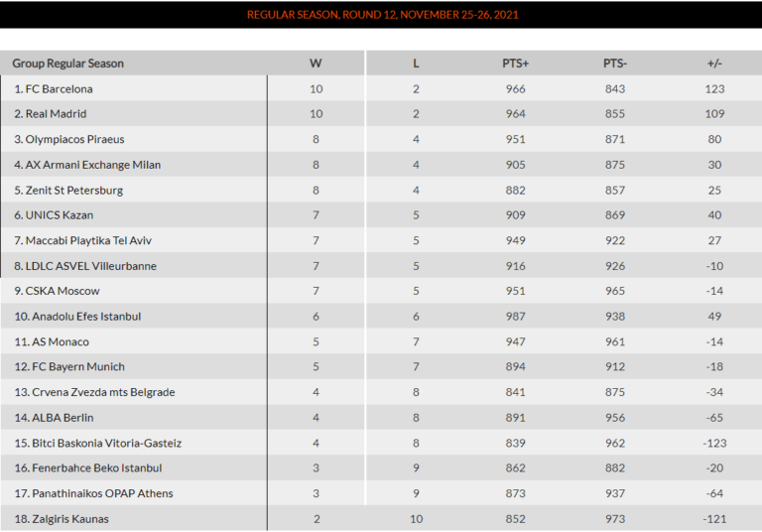Click the Zalgiris Kaunas team name

[x=66, y=519]
